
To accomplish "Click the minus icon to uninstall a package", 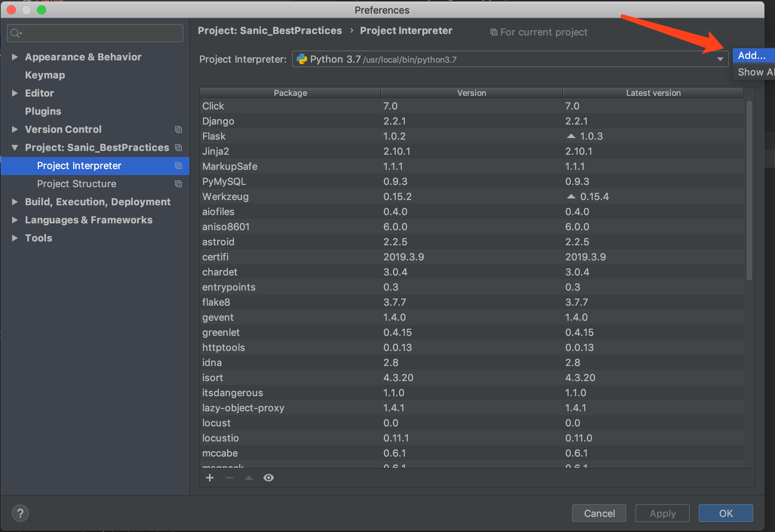I will 229,478.
